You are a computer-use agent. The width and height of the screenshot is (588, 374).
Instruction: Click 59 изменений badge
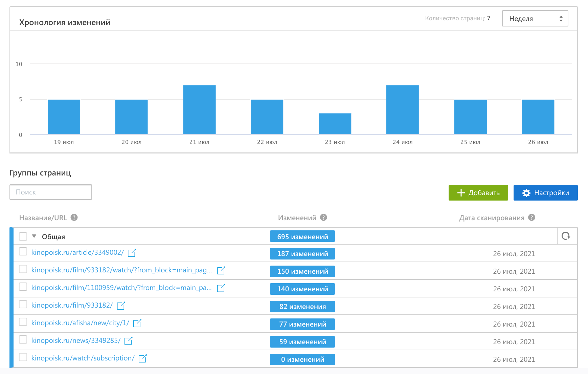coord(302,342)
